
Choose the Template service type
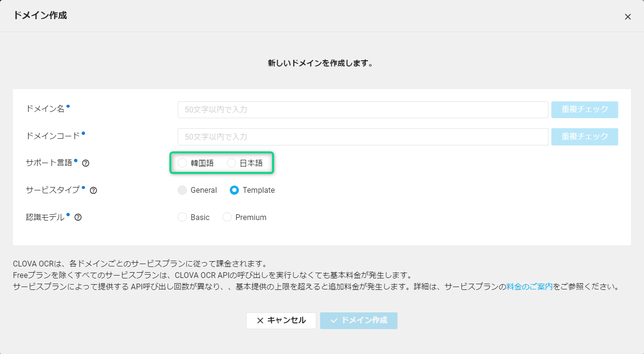(235, 190)
